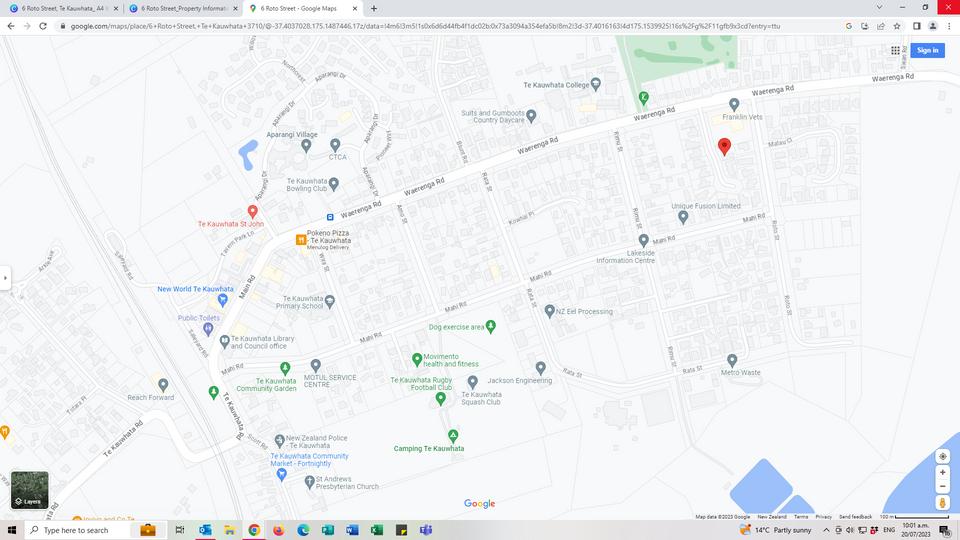Viewport: 960px width, 540px height.
Task: Click the browser address bar URL
Action: pyautogui.click(x=426, y=26)
